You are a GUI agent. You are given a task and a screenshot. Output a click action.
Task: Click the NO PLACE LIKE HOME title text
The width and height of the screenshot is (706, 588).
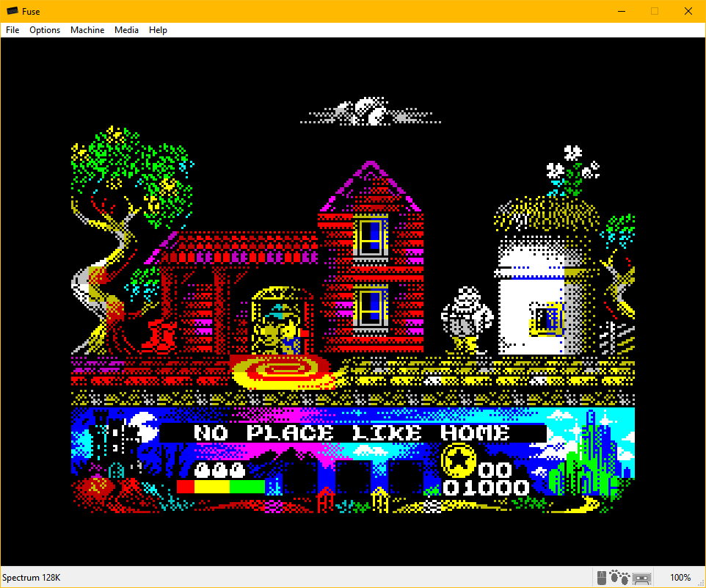point(352,433)
